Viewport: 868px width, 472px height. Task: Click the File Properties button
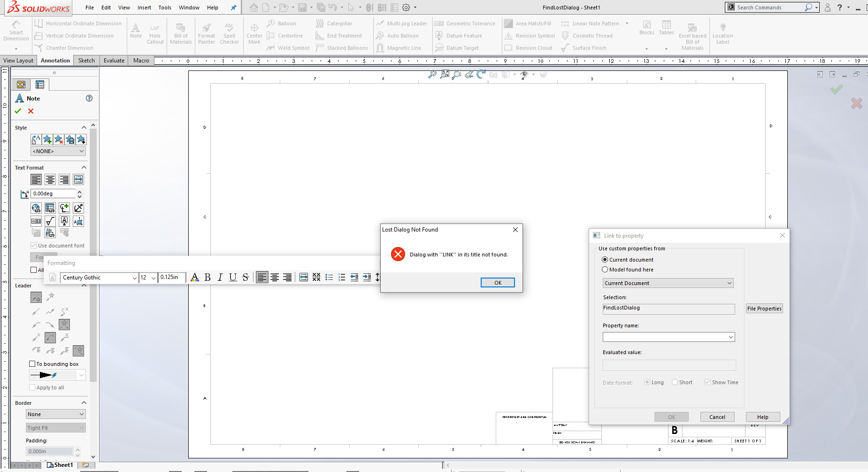[764, 309]
